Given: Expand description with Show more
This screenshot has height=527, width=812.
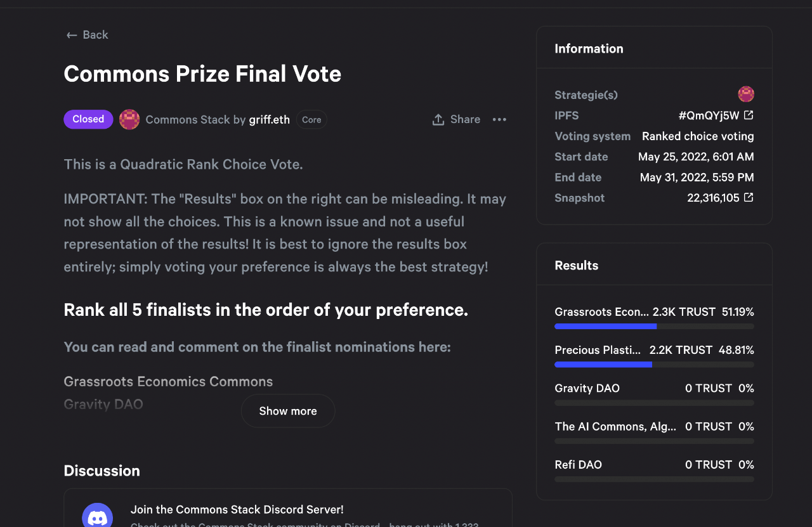Looking at the screenshot, I should (x=288, y=411).
